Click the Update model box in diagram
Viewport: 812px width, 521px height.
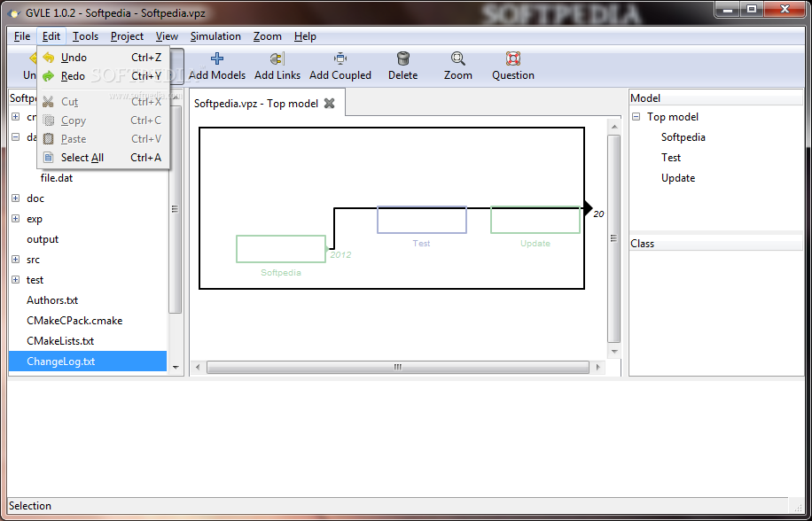pos(535,220)
